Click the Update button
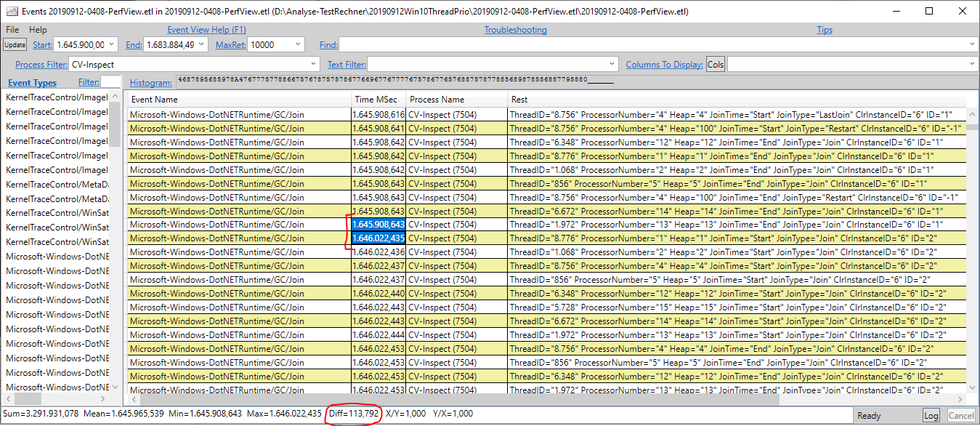Viewport: 980px width, 426px height. click(14, 44)
